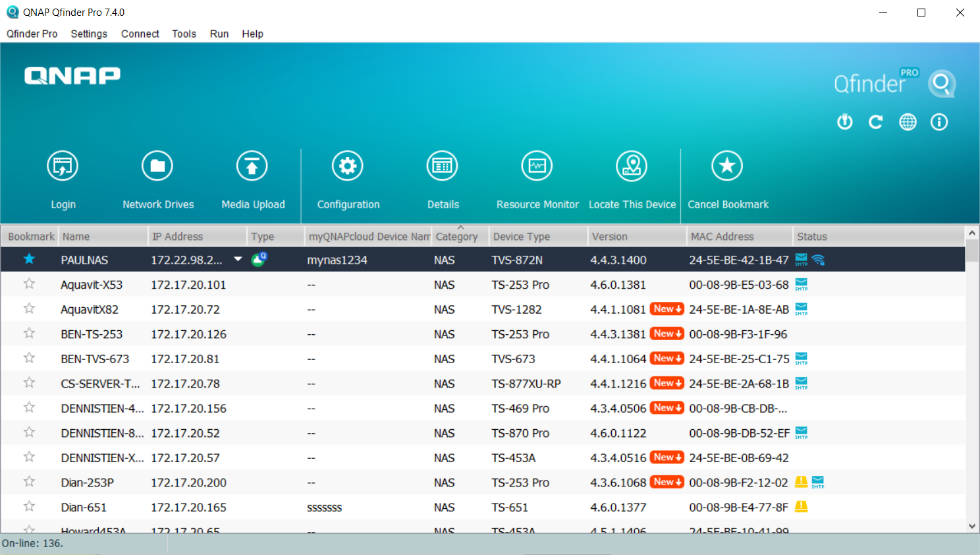Expand the PAULNAS IP address dropdown arrow
Viewport: 980px width, 555px height.
238,259
